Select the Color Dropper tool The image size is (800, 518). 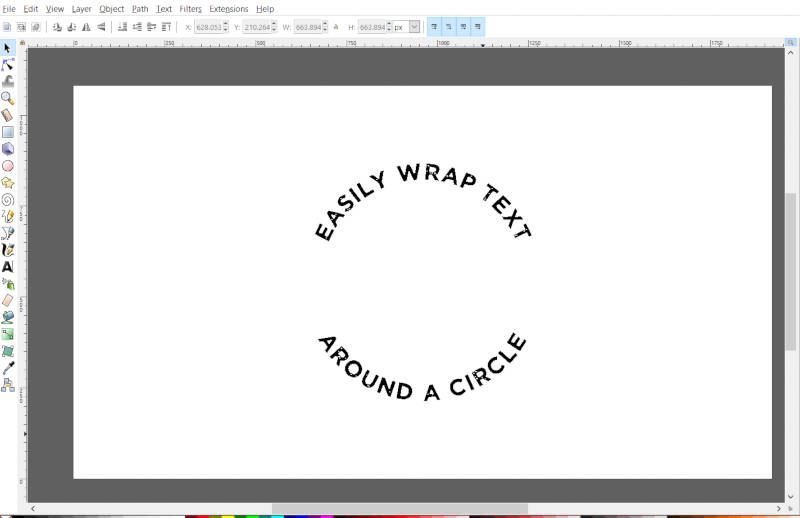8,368
